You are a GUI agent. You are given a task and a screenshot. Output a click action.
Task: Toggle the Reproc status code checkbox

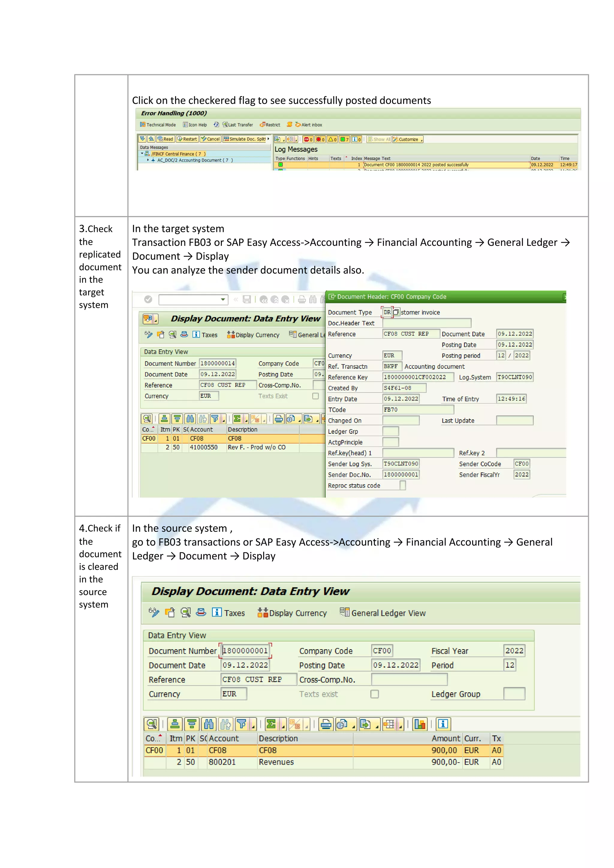tap(403, 485)
